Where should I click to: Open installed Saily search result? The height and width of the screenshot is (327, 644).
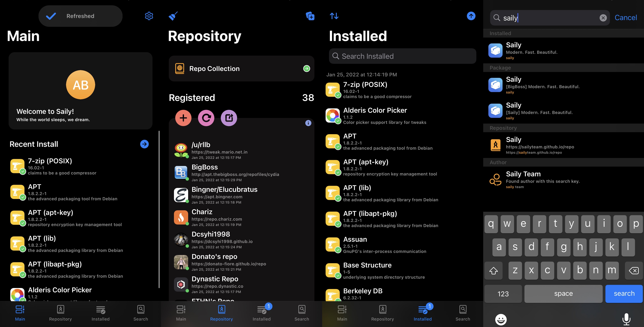click(564, 51)
